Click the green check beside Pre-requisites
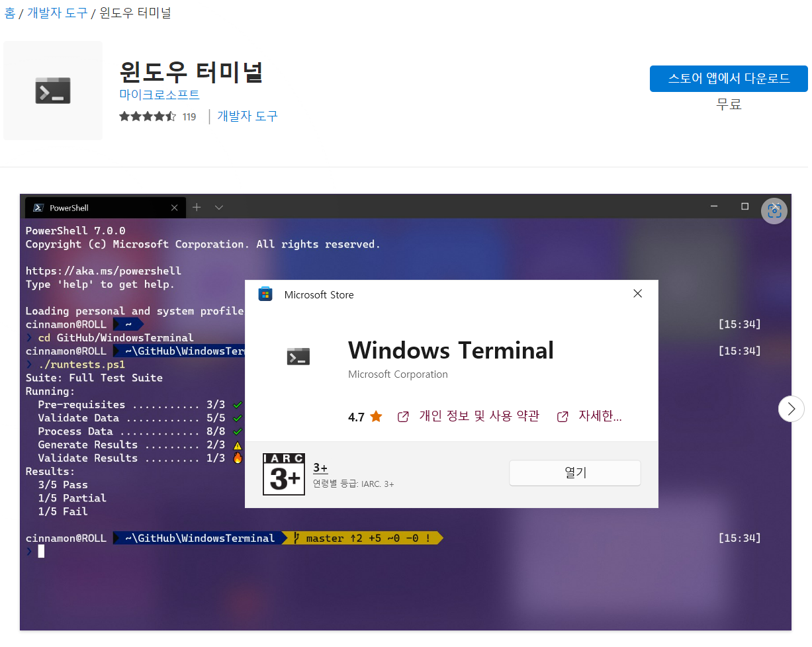Viewport: 812px width, 647px height. (238, 405)
